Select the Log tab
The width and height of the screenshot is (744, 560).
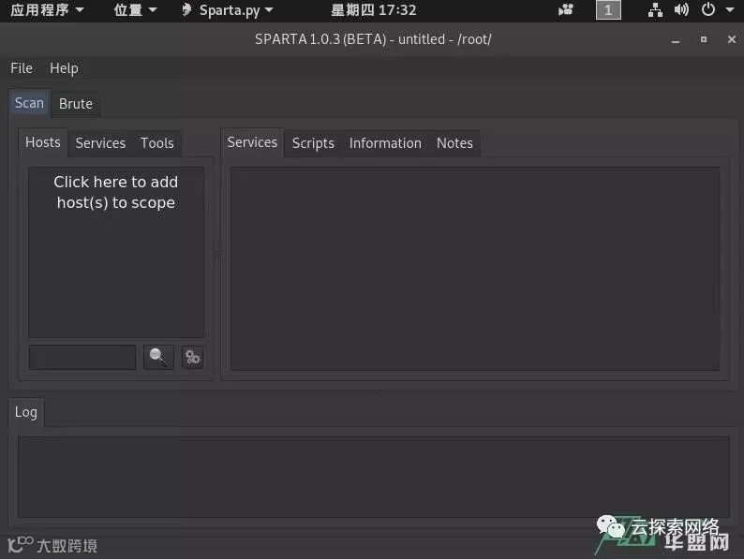[x=26, y=412]
